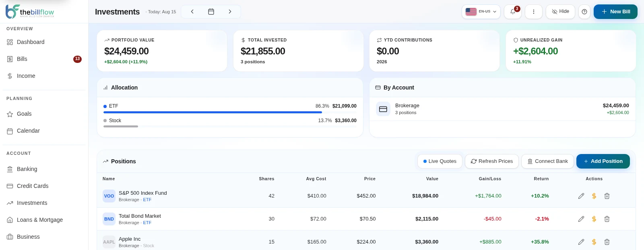
Task: Go to previous date with left chevron
Action: tap(192, 12)
